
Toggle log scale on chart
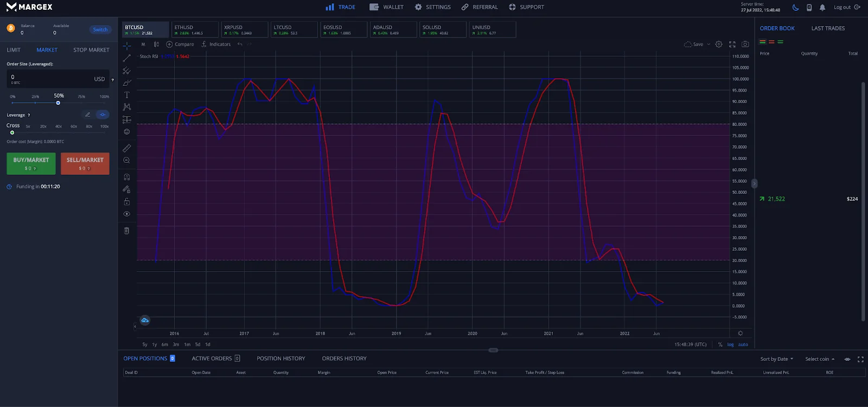(x=731, y=345)
